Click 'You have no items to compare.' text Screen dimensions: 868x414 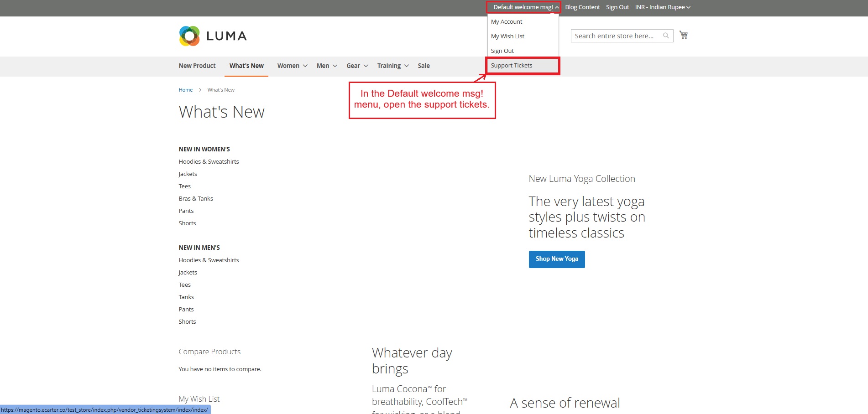coord(220,369)
